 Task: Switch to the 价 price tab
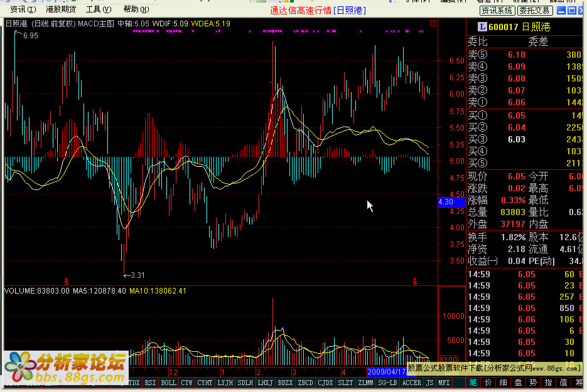click(x=488, y=382)
